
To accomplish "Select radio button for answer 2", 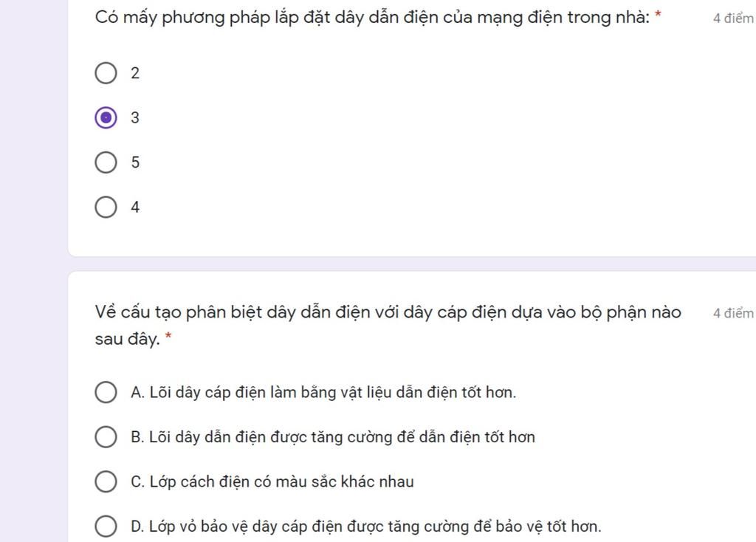I will tap(106, 73).
